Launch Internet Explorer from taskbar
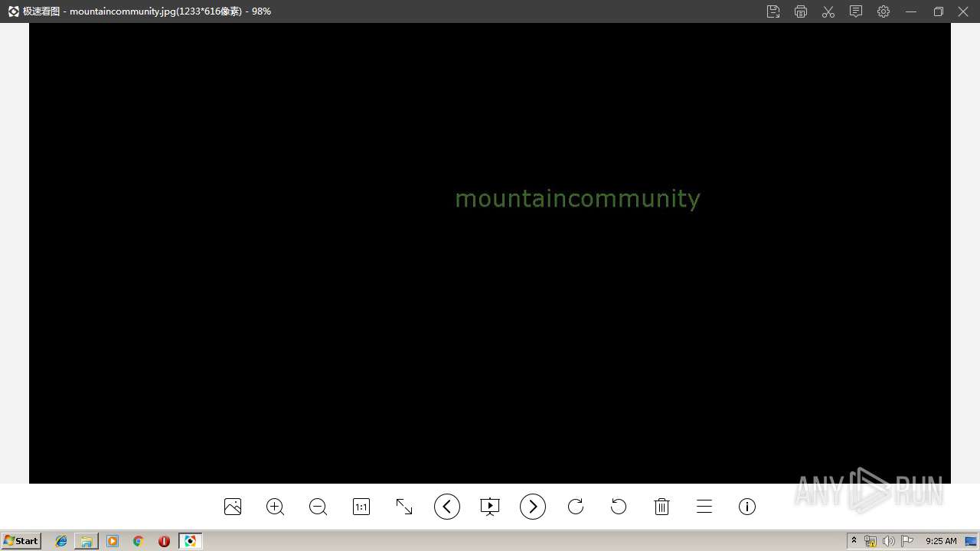 click(x=61, y=541)
